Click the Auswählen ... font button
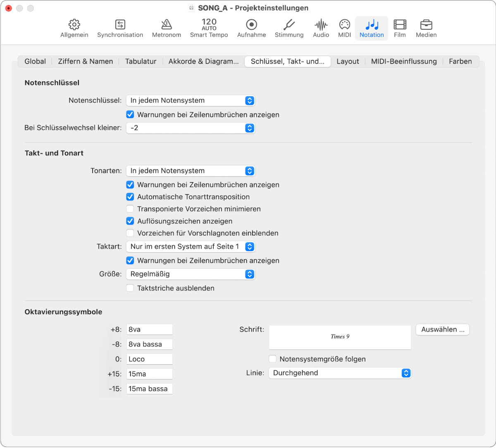The width and height of the screenshot is (496, 448). click(x=443, y=329)
